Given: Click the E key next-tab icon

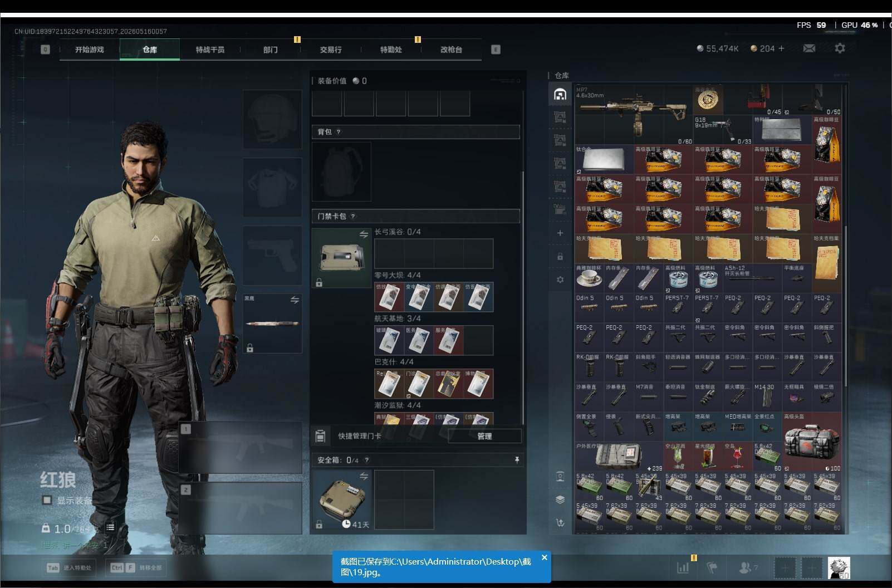Looking at the screenshot, I should 496,50.
